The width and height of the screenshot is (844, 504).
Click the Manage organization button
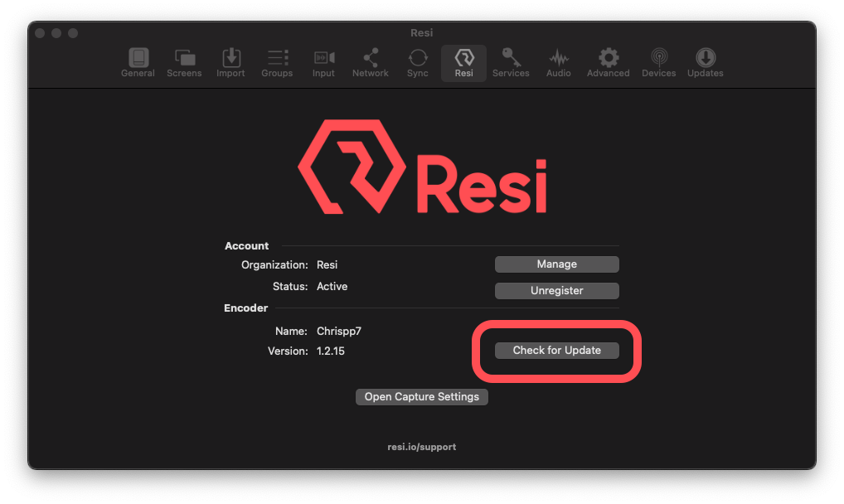(x=556, y=264)
